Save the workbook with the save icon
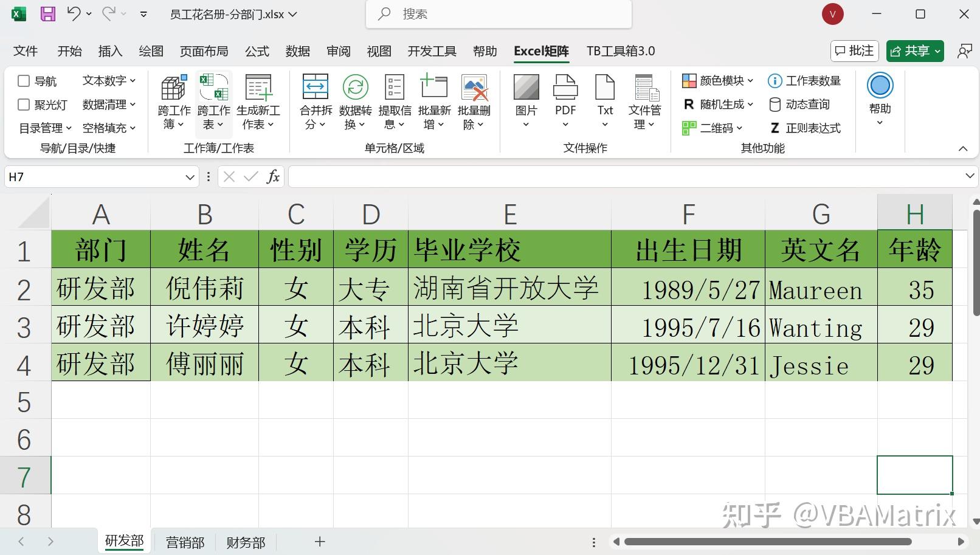The width and height of the screenshot is (980, 555). [47, 14]
